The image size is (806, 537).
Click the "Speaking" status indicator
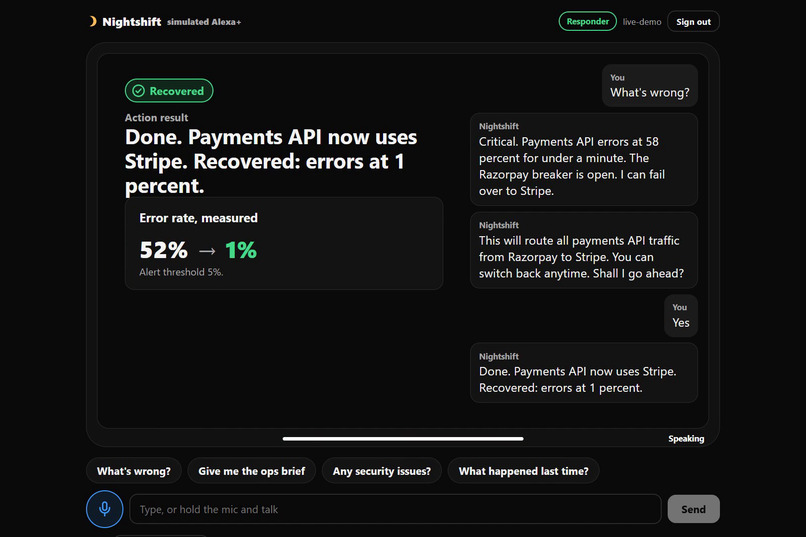coord(686,439)
